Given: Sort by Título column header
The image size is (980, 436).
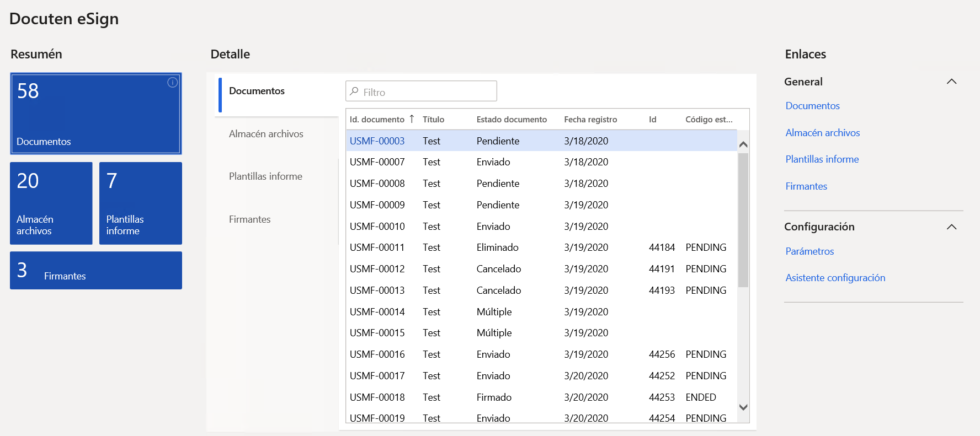Looking at the screenshot, I should (x=434, y=119).
